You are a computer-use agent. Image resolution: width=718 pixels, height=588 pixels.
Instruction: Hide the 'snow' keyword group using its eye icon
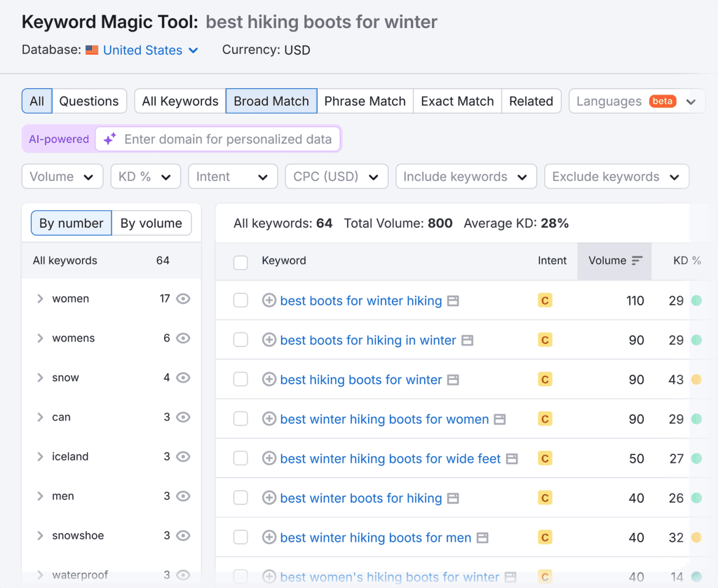point(183,378)
